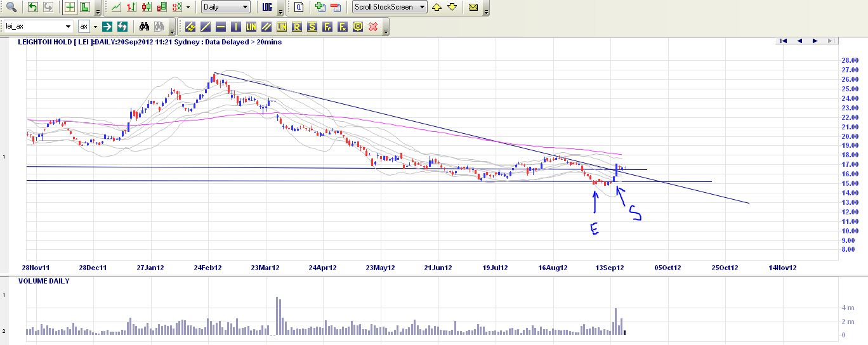Open the chart style dropdown arrow
The height and width of the screenshot is (345, 868).
188,7
